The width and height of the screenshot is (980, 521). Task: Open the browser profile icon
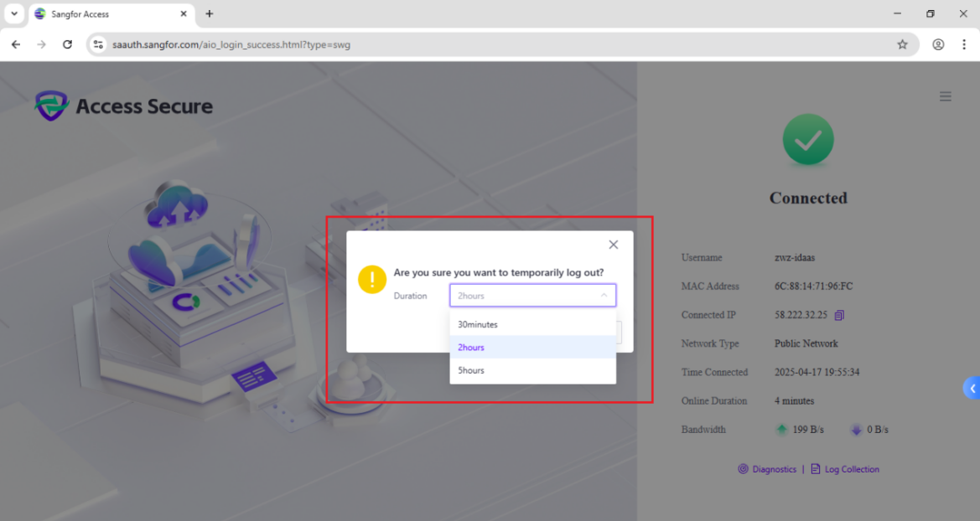point(938,44)
